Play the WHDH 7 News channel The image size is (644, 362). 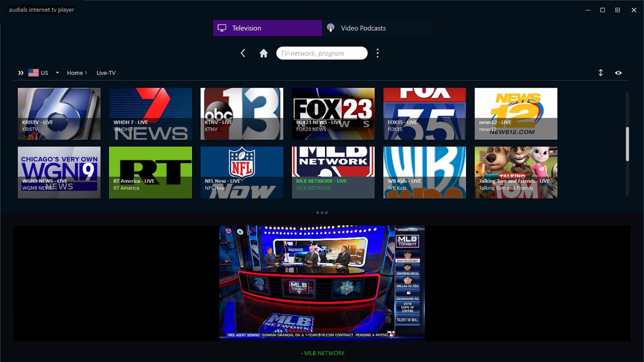(150, 114)
